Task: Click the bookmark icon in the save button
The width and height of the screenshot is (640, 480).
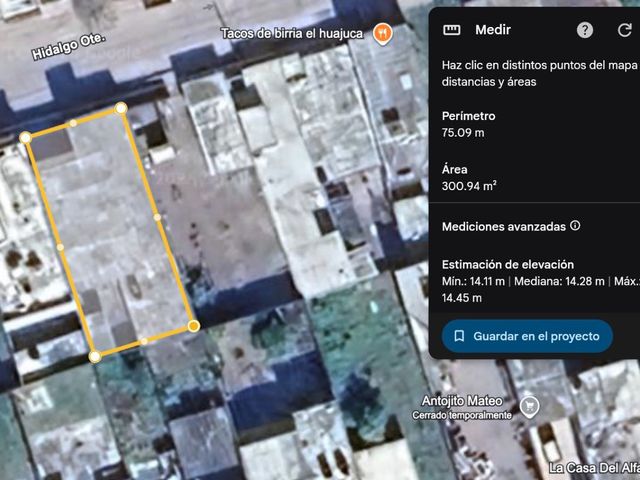Action: coord(459,336)
